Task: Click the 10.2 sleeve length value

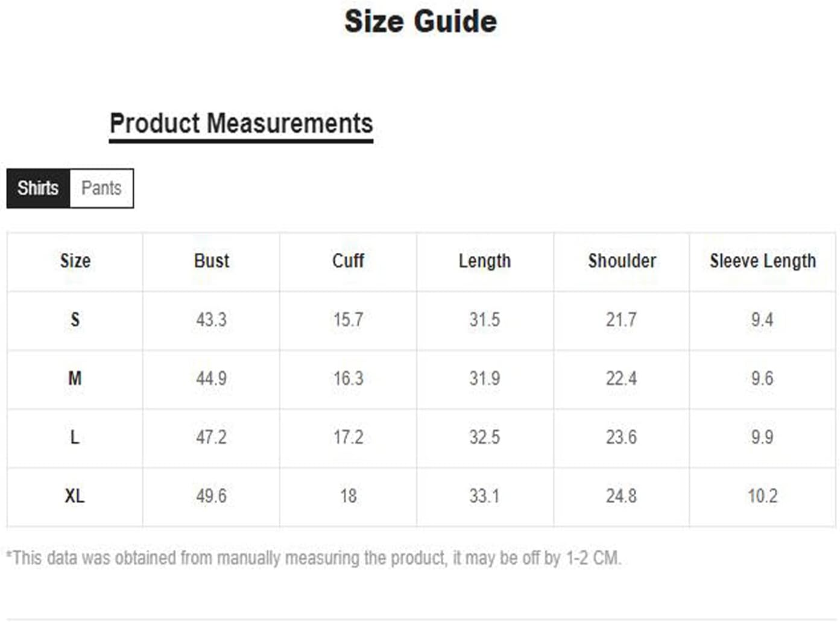Action: coord(763,496)
